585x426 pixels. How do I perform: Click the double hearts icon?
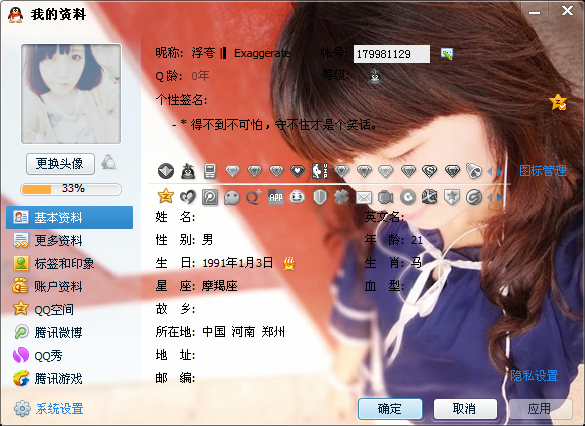[188, 197]
